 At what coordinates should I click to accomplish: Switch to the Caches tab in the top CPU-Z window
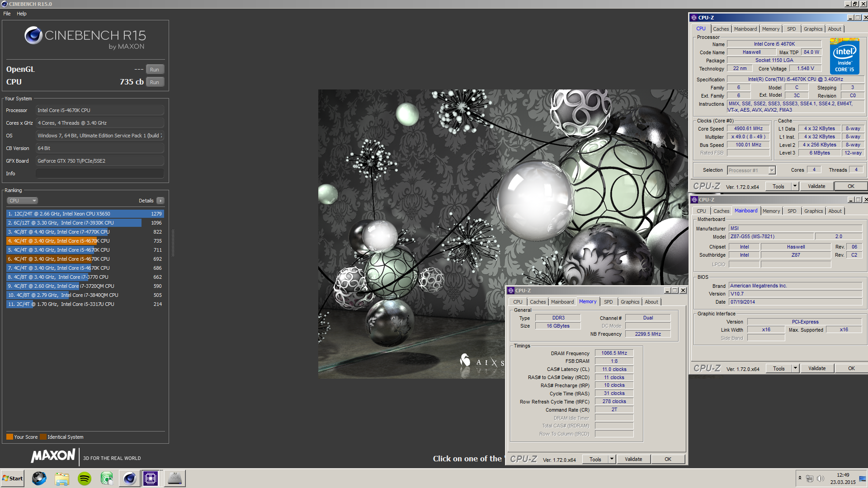(x=721, y=29)
